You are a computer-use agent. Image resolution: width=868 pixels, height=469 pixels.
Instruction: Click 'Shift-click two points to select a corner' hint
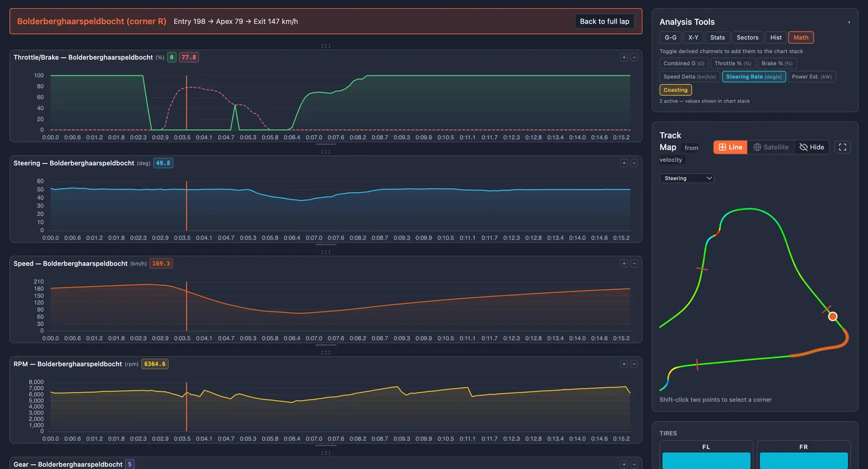715,400
